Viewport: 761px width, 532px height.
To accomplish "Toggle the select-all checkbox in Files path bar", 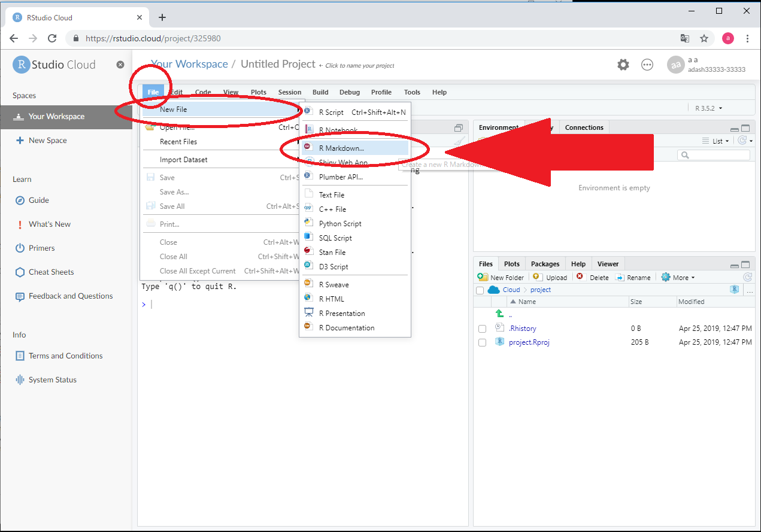I will (480, 290).
